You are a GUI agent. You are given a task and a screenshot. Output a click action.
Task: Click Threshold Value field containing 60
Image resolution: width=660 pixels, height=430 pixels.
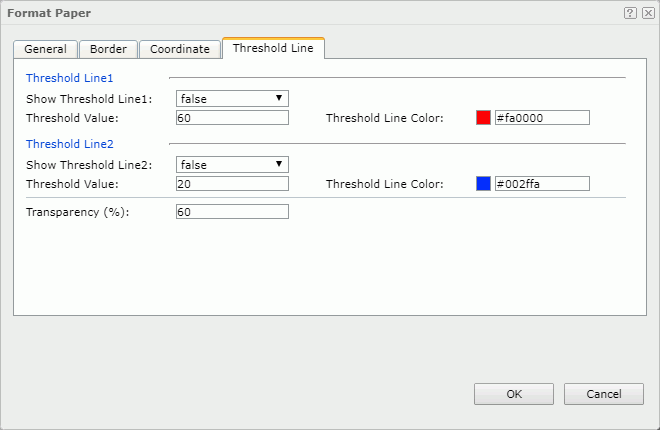[232, 118]
